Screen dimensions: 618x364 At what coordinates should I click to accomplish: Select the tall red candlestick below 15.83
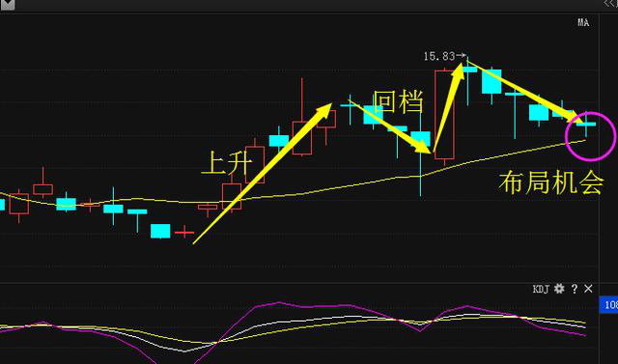(x=444, y=115)
